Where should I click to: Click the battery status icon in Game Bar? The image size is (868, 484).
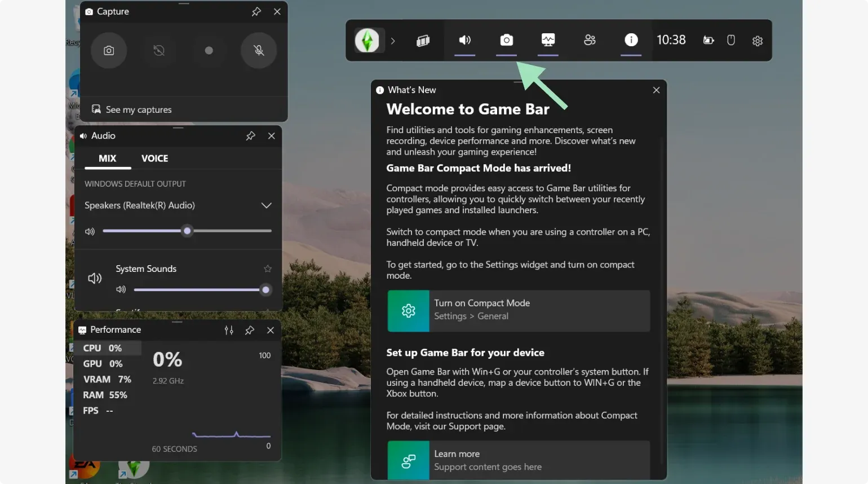708,40
